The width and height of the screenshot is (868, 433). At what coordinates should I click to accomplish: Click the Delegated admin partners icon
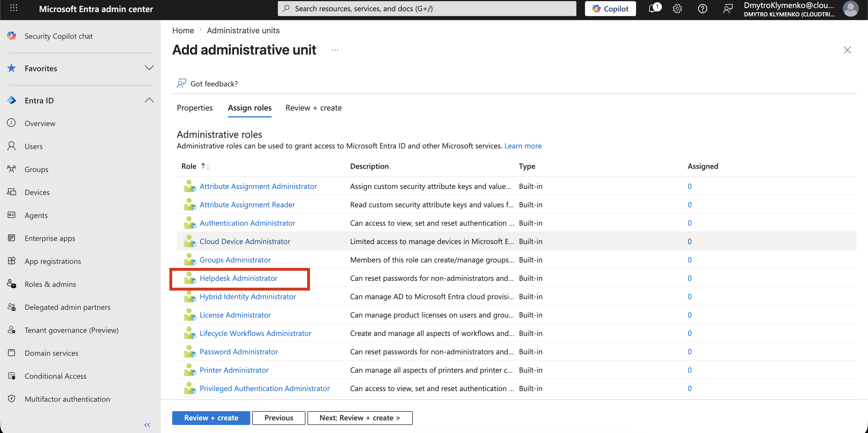[11, 307]
